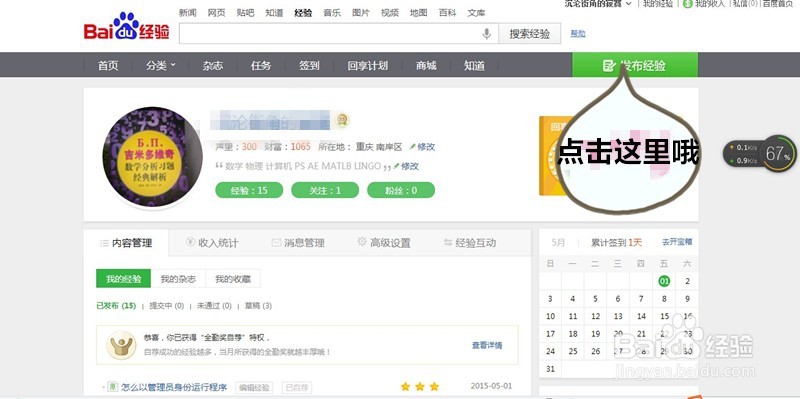Click the green 发布经验 button
Screen dimensions: 800x399
(635, 65)
